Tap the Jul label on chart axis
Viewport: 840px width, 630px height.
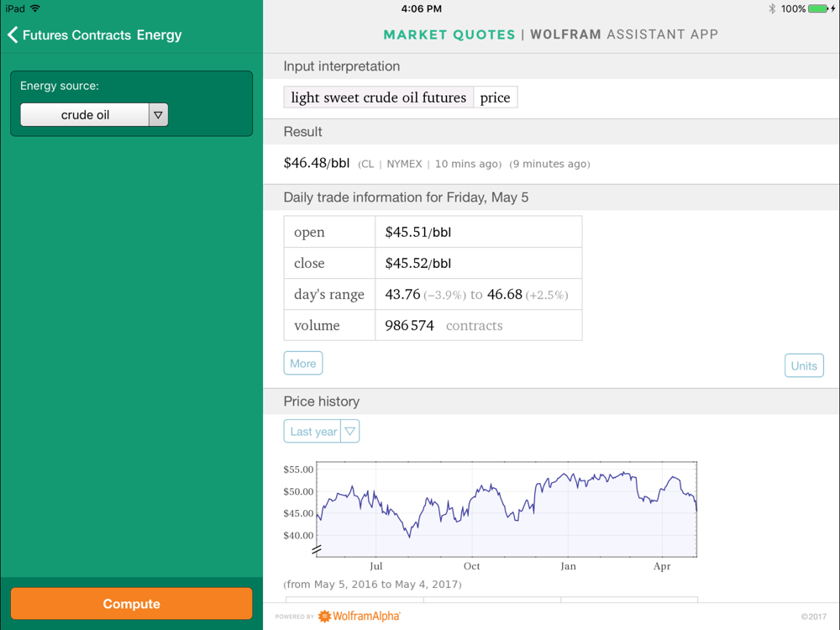coord(376,566)
